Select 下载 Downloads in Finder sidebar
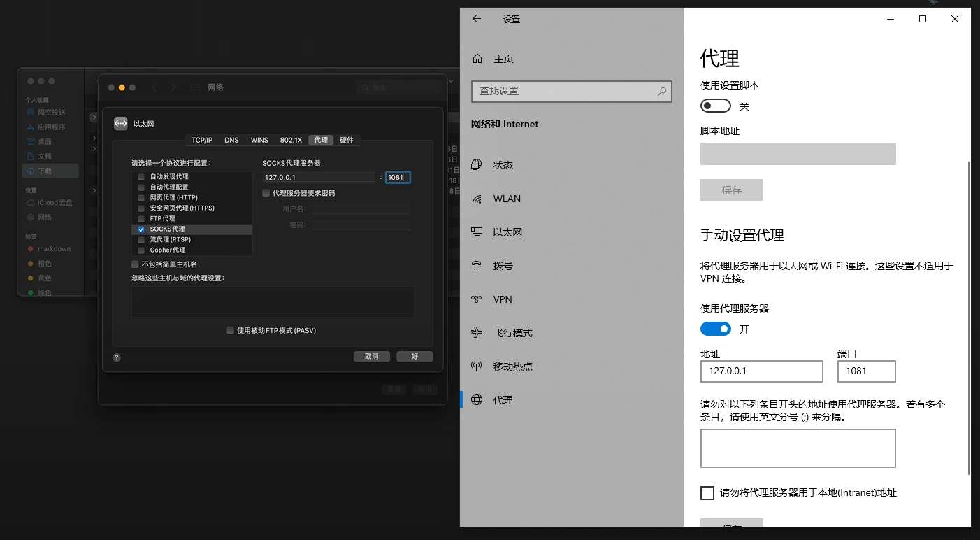 [50, 171]
